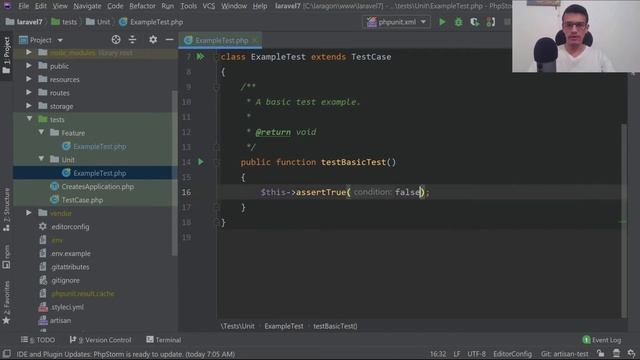Run the phpunit.xml configuration
Viewport: 640px width, 360px height.
tap(442, 22)
